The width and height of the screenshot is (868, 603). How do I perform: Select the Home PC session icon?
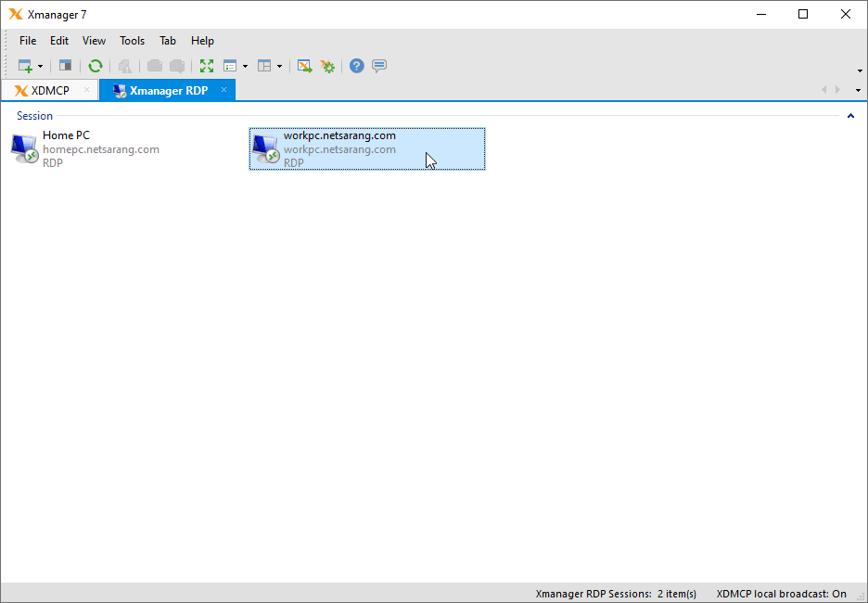25,149
